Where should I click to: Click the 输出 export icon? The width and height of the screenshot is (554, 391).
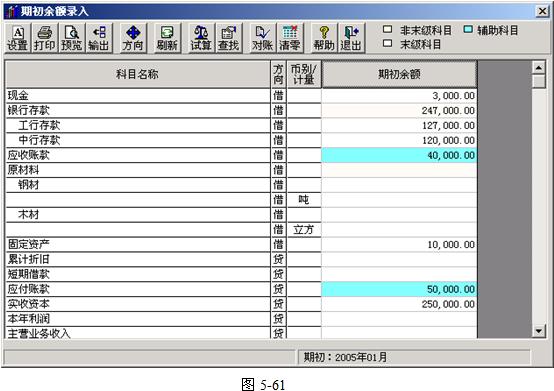coord(99,38)
